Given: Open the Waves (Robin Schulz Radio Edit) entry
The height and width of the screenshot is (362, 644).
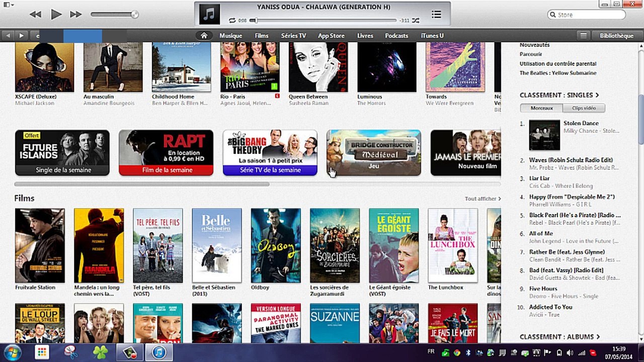Looking at the screenshot, I should (571, 160).
